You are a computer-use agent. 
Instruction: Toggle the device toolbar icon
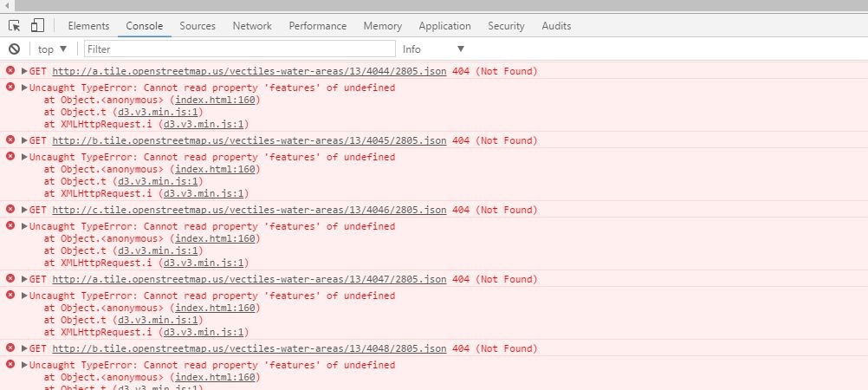pyautogui.click(x=38, y=26)
